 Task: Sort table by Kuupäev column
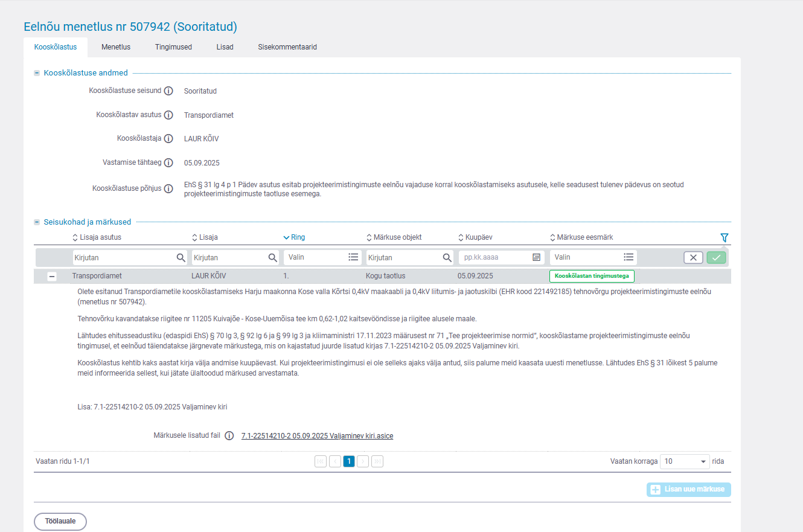coord(479,238)
